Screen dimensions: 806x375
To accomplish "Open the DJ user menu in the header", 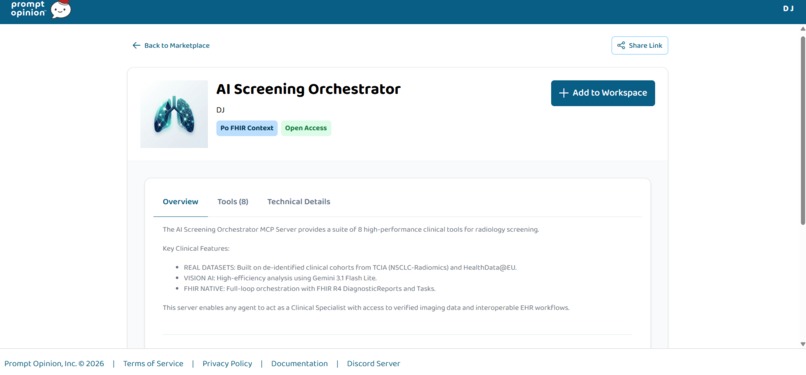I will pyautogui.click(x=788, y=9).
